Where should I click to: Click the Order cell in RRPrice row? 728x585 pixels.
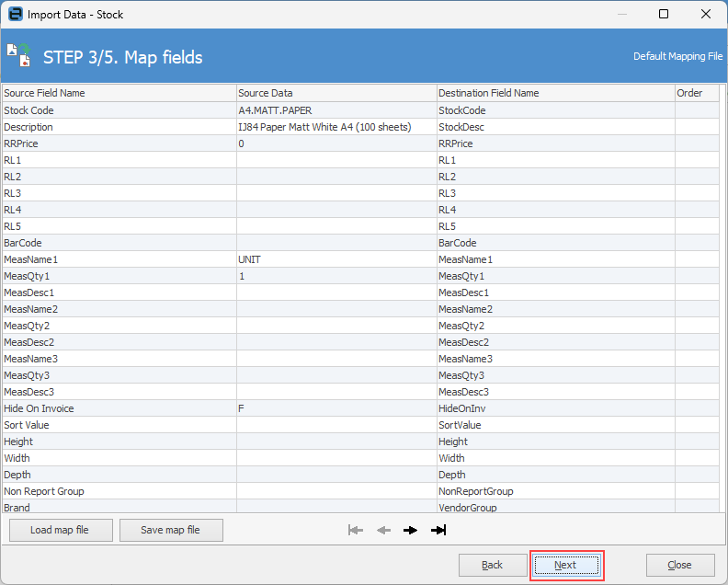tap(696, 143)
